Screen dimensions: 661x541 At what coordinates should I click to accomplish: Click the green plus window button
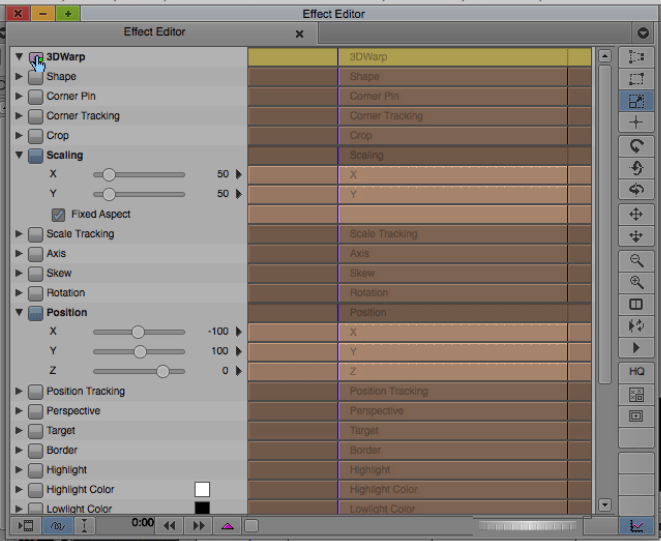click(x=67, y=13)
